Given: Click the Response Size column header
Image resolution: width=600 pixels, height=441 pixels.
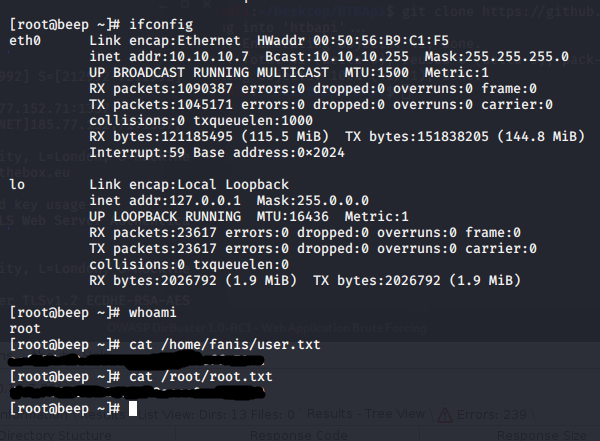Looking at the screenshot, I should point(555,434).
